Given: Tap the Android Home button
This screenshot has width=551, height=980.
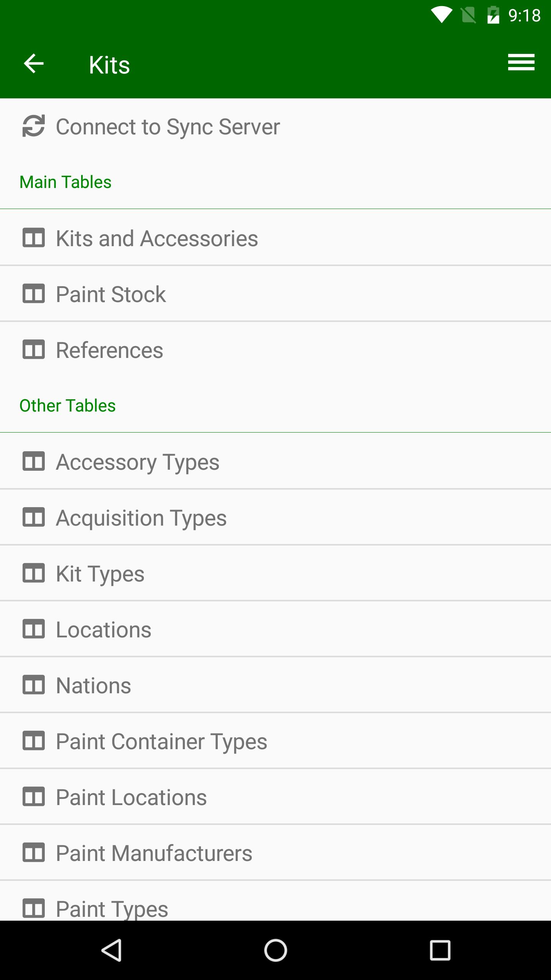Looking at the screenshot, I should click(x=275, y=950).
